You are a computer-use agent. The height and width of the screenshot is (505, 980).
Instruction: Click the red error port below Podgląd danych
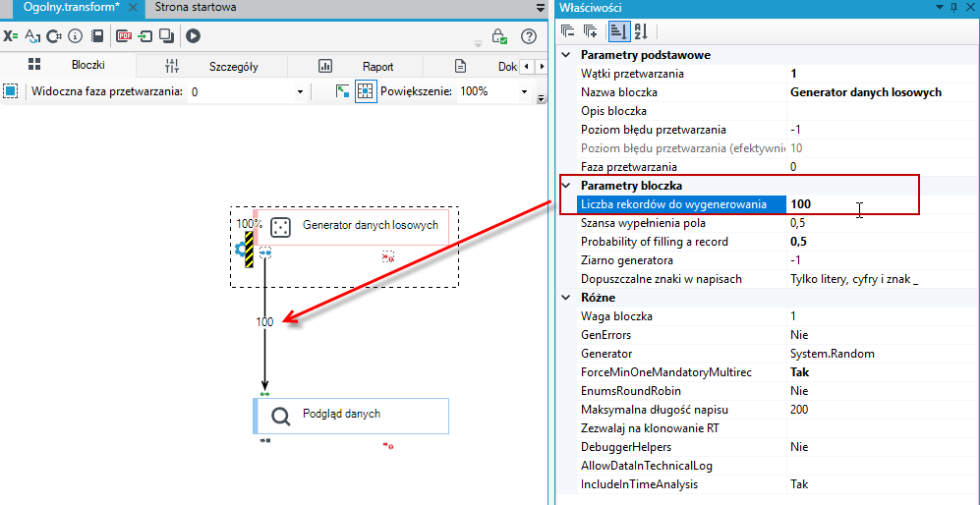[x=388, y=445]
